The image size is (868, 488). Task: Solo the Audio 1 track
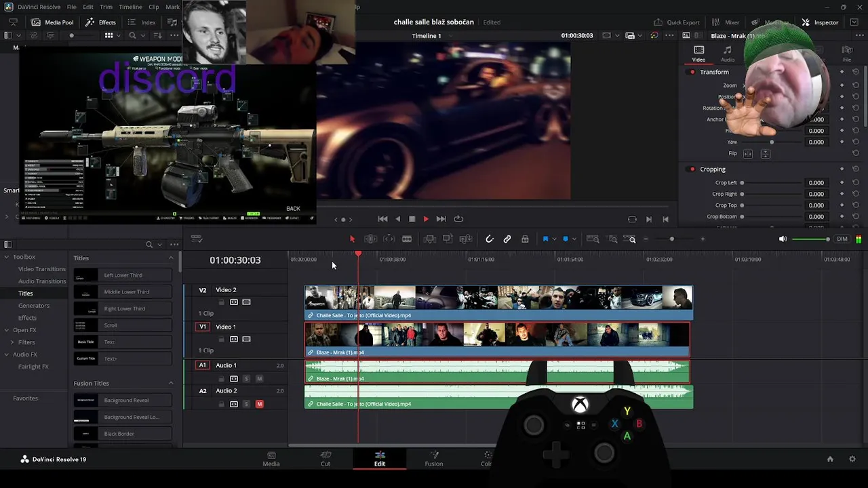point(246,378)
